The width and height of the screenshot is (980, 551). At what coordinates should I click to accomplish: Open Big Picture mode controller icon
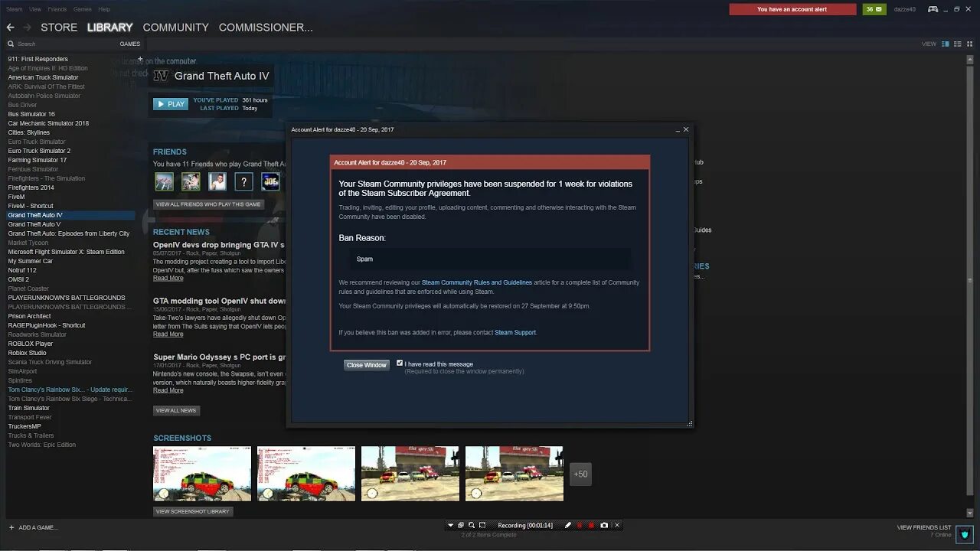[x=933, y=9]
